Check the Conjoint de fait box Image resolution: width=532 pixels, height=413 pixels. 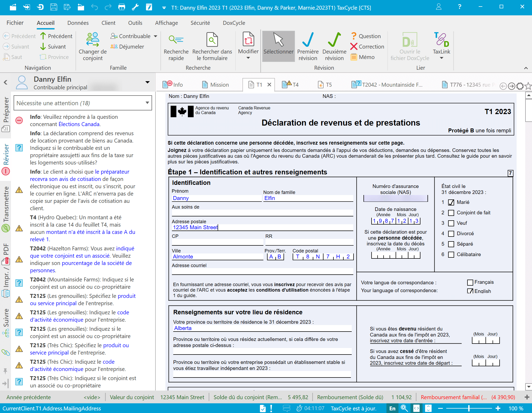tap(451, 213)
